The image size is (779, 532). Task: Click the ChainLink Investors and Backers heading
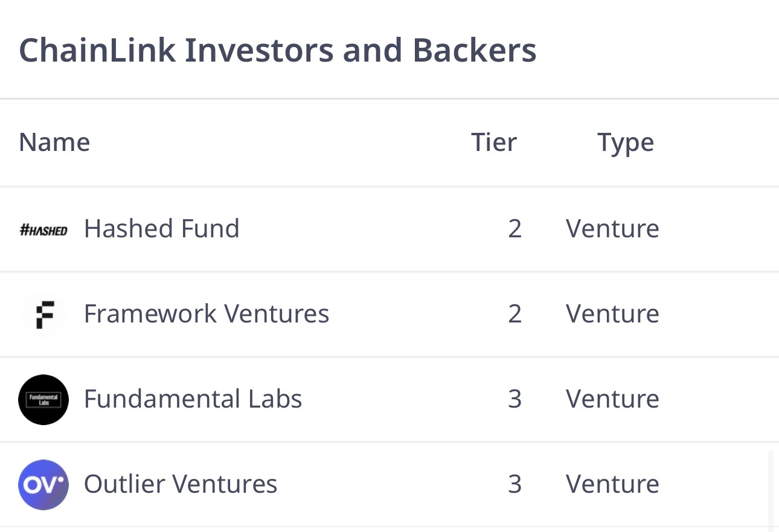tap(278, 50)
